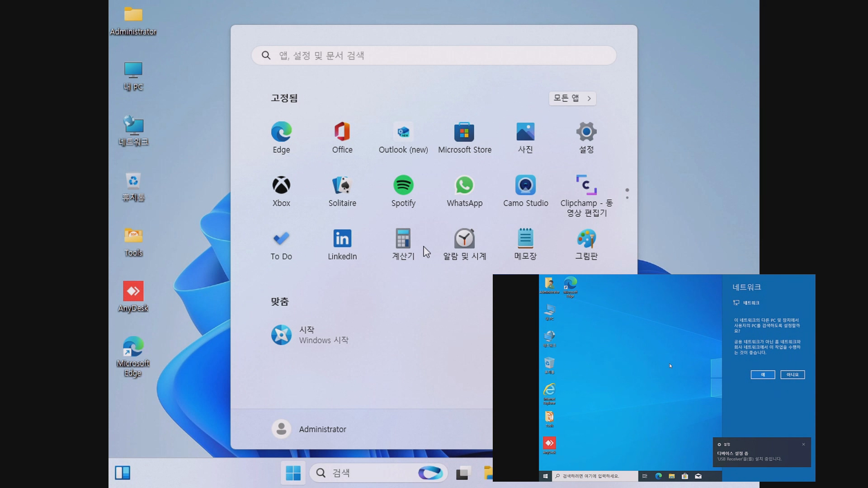This screenshot has height=488, width=868.
Task: Select Internet Explorer icon in the inset Windows 10 desktop
Action: tap(549, 394)
